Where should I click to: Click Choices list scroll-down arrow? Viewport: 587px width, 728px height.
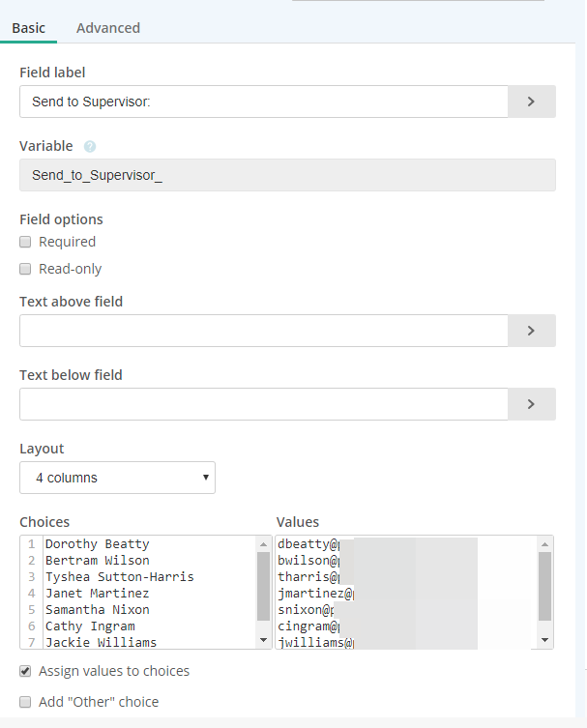point(264,640)
